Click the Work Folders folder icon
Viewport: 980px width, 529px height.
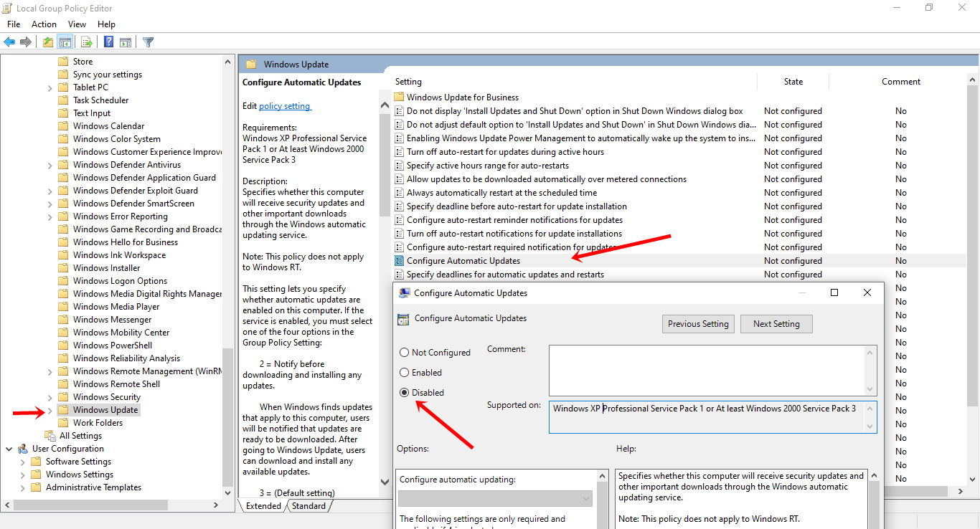tap(63, 423)
